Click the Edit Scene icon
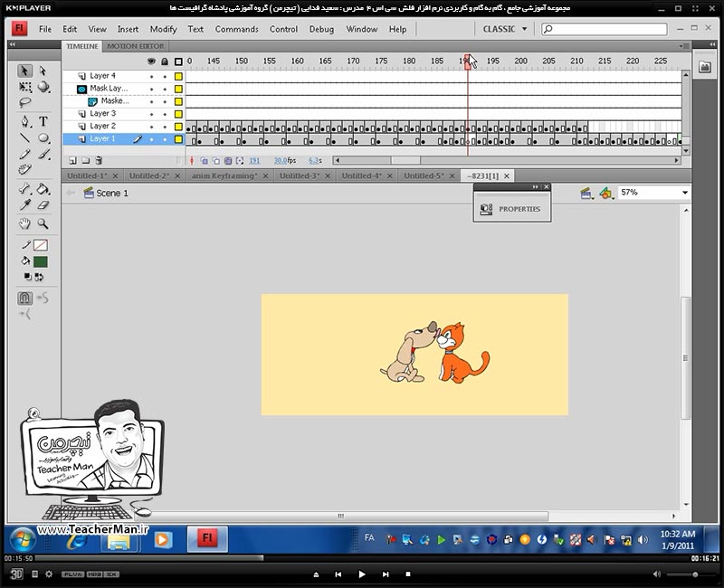This screenshot has width=724, height=588. [586, 193]
